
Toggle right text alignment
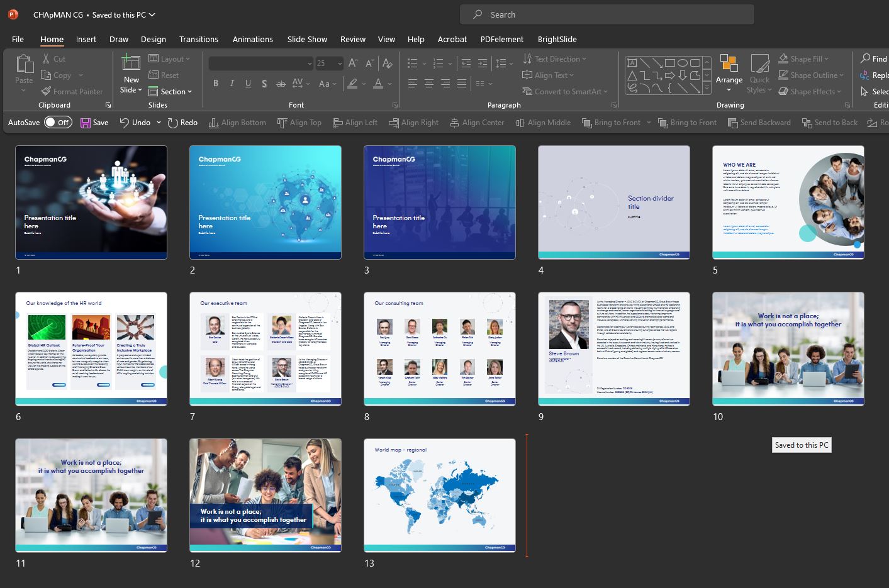[445, 83]
